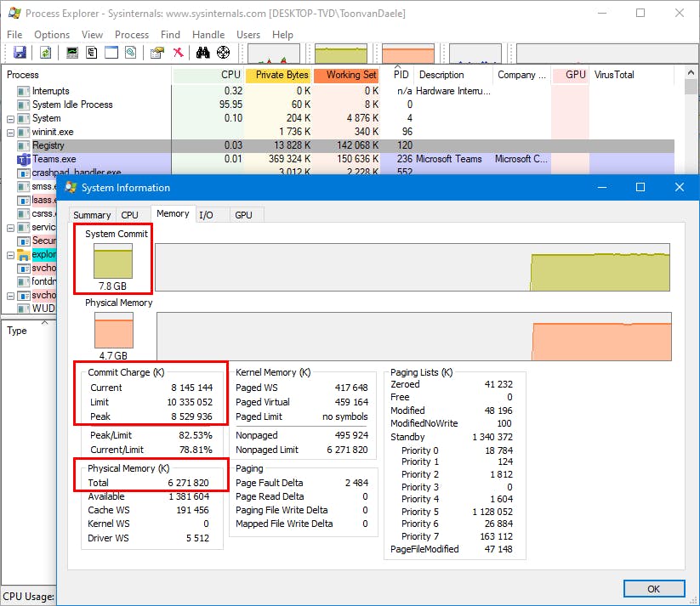Switch to the GPU tab

pos(243,215)
